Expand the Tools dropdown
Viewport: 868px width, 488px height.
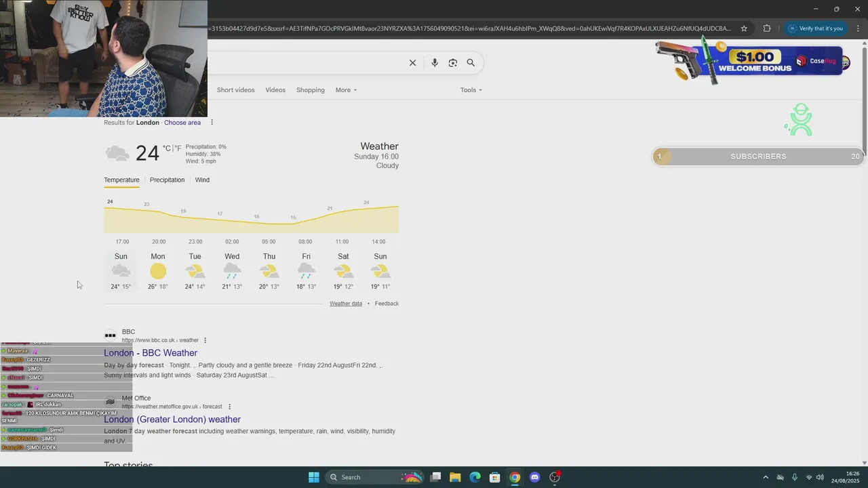pyautogui.click(x=471, y=90)
